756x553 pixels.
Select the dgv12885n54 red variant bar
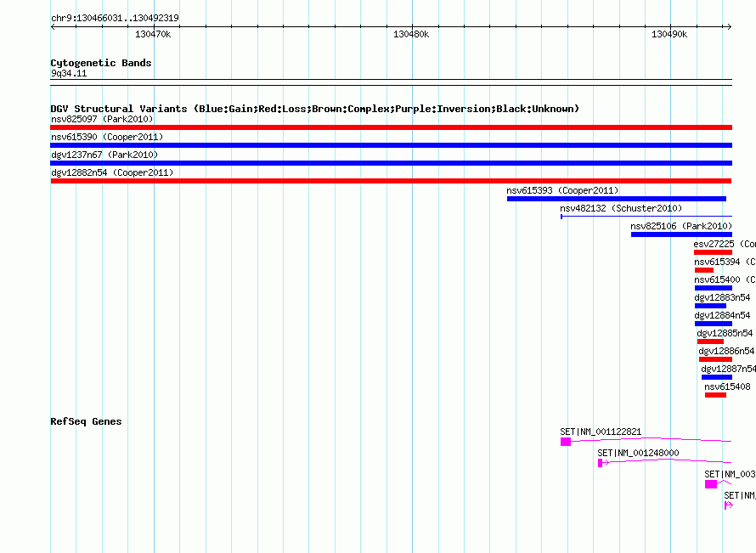710,341
